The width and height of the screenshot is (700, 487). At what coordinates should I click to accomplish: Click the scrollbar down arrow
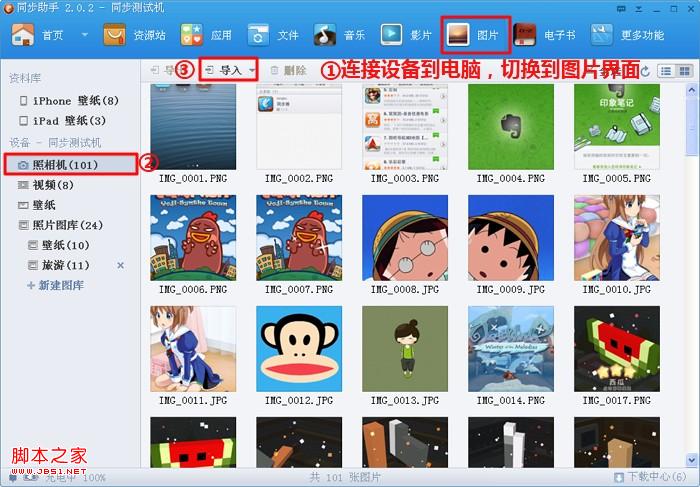(x=692, y=459)
